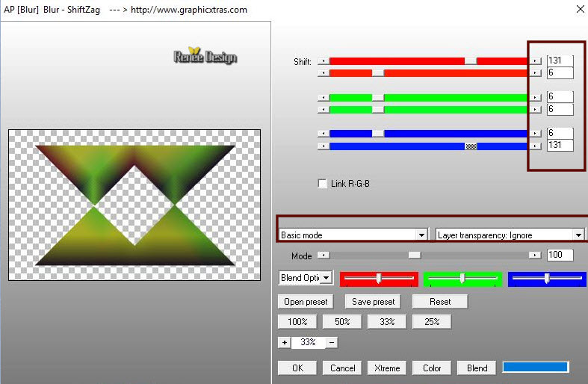Viewport: 588px width, 384px height.
Task: Click left arrow of first blue slider
Action: coord(324,134)
